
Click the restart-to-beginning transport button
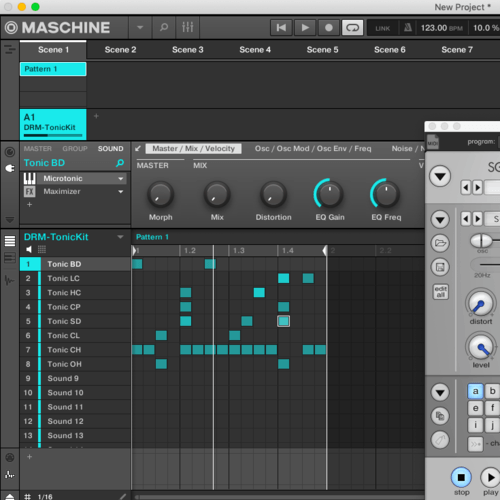[281, 28]
